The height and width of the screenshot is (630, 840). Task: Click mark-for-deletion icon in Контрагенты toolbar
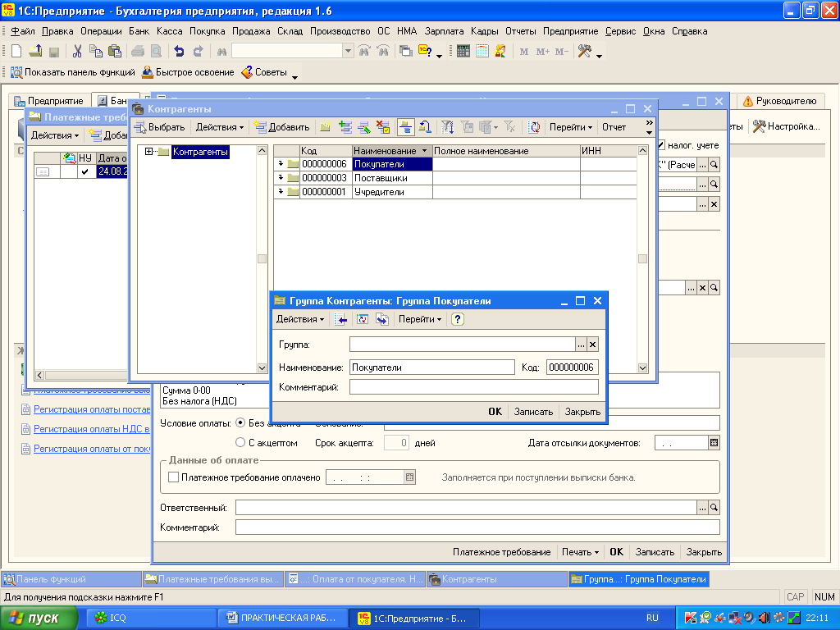pyautogui.click(x=383, y=127)
